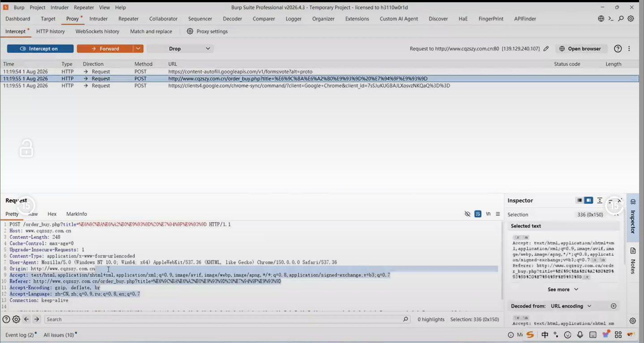The image size is (644, 343).
Task: Open the View menu
Action: pos(104,8)
